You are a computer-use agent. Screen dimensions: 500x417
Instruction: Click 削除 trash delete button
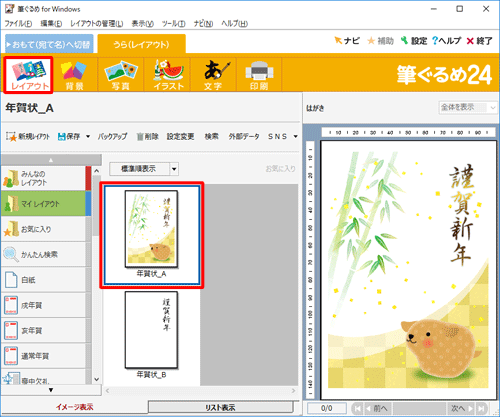[x=148, y=136]
